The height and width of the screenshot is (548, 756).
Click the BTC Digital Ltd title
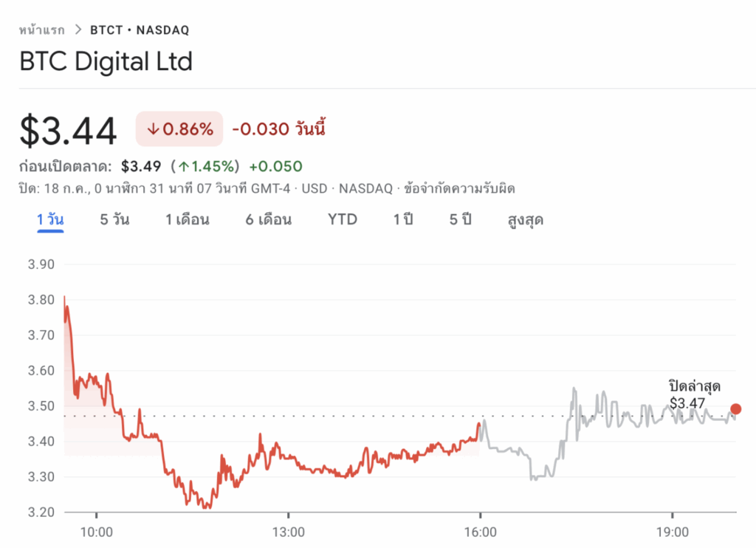tap(106, 61)
